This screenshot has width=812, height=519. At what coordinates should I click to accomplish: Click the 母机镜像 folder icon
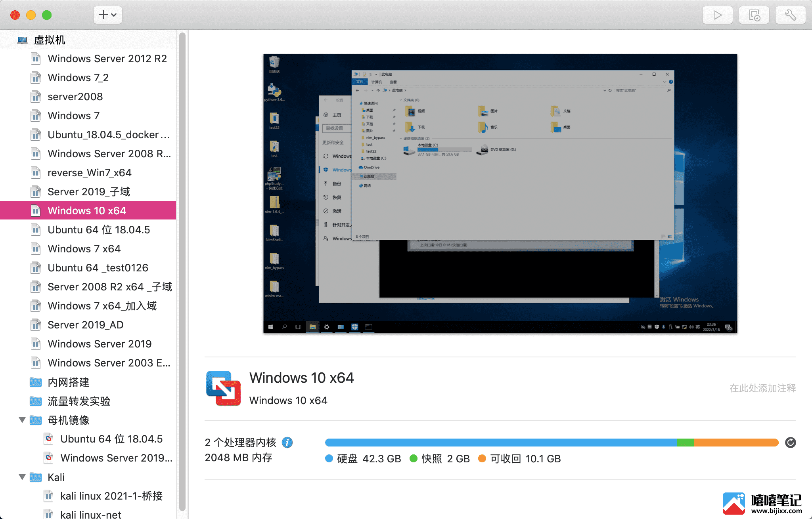click(36, 420)
